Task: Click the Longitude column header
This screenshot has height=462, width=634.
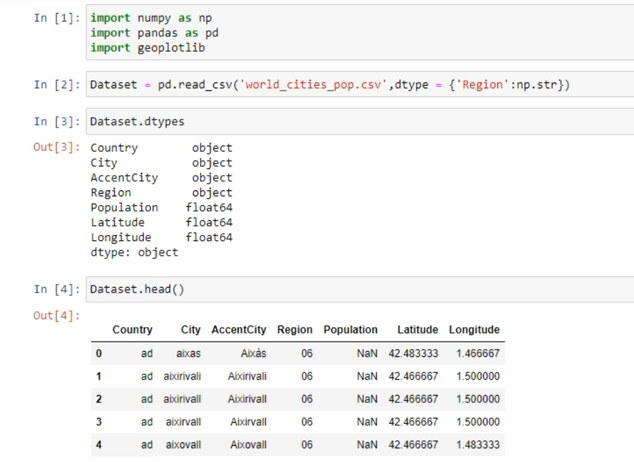Action: [474, 330]
